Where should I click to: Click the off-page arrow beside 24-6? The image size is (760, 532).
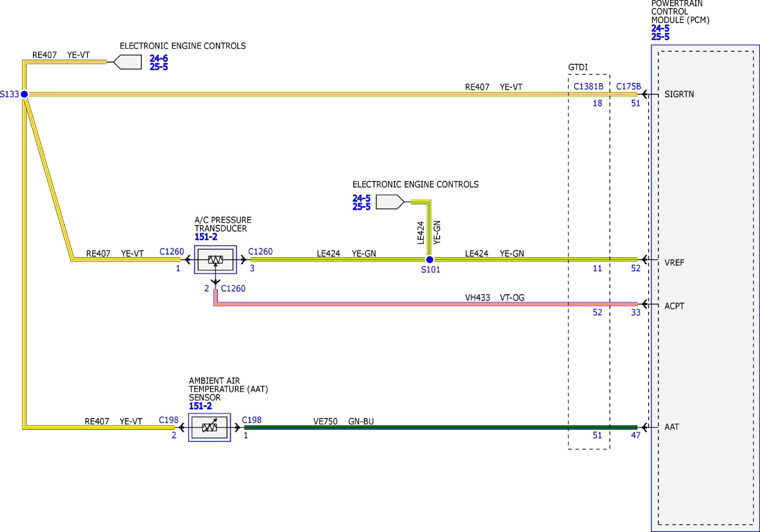[127, 62]
